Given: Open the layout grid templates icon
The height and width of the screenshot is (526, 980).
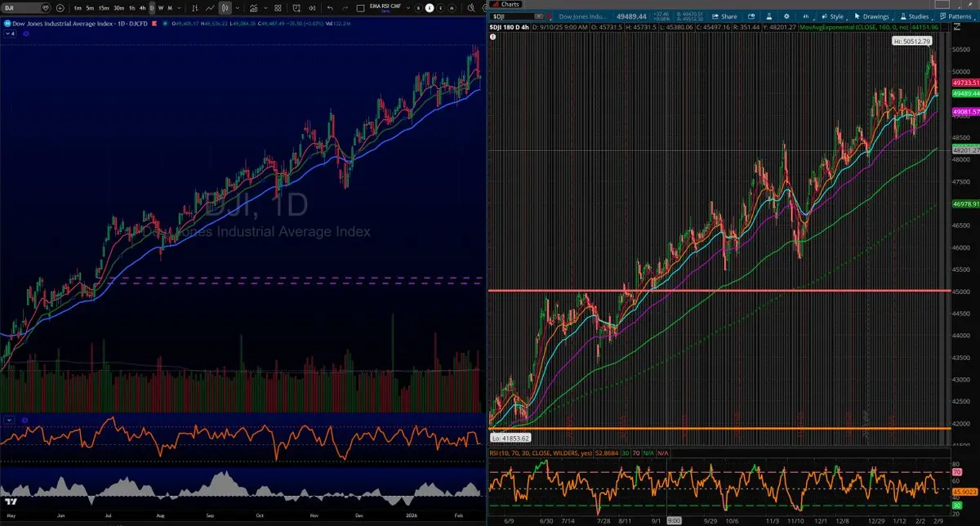Looking at the screenshot, I should [278, 7].
